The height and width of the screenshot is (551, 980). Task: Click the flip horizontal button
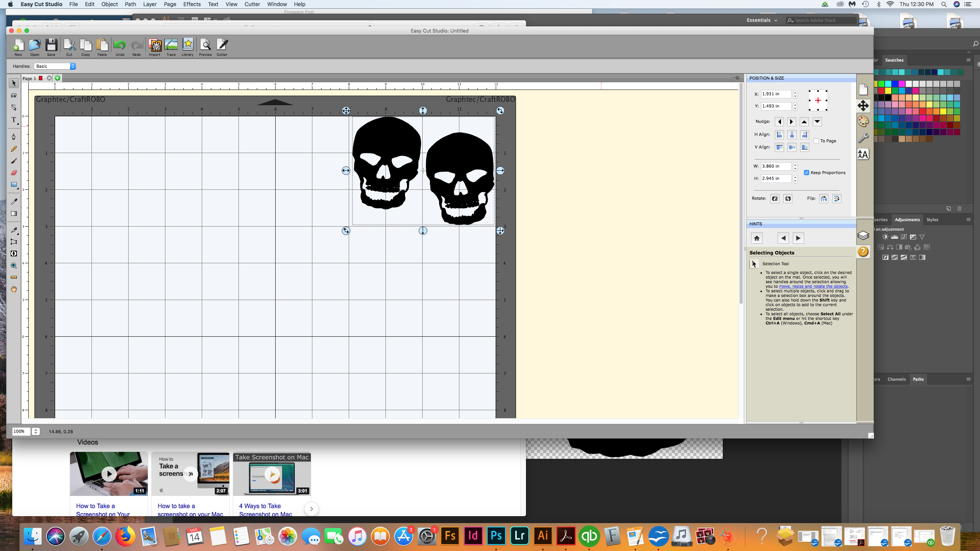pos(823,198)
